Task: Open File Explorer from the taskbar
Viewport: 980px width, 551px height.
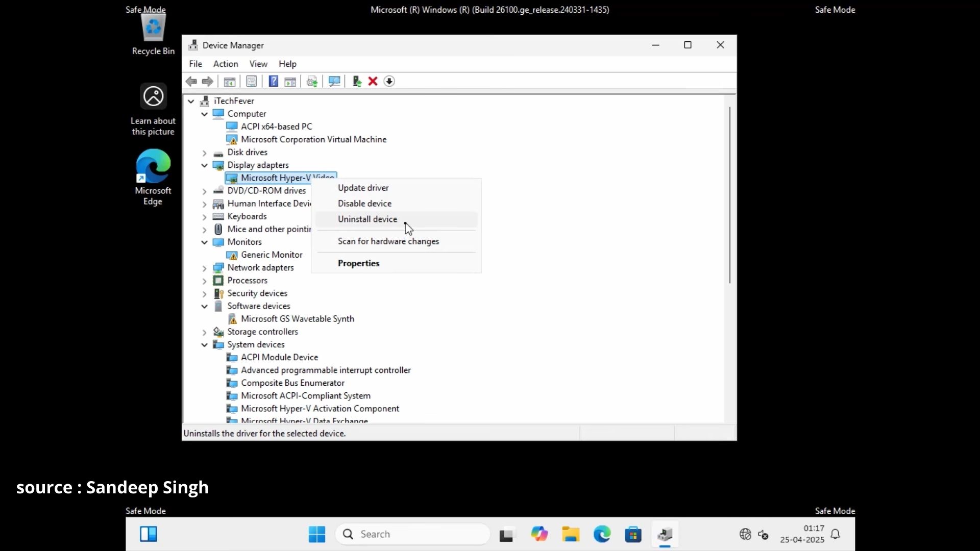Action: click(x=571, y=534)
